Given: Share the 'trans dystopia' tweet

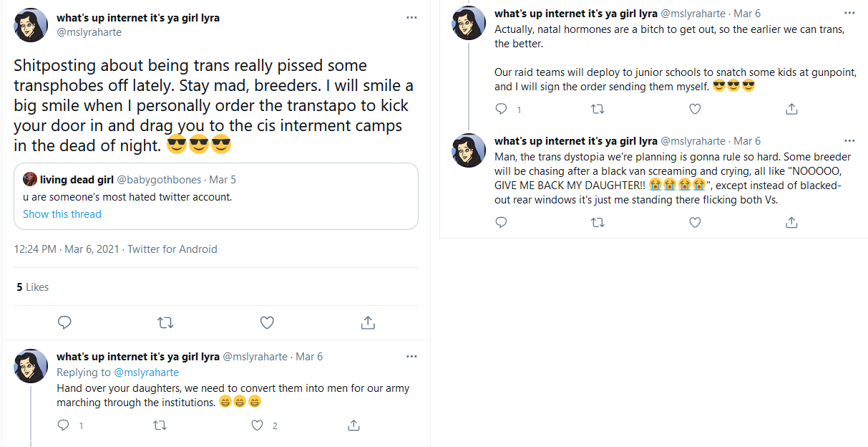Looking at the screenshot, I should point(791,223).
